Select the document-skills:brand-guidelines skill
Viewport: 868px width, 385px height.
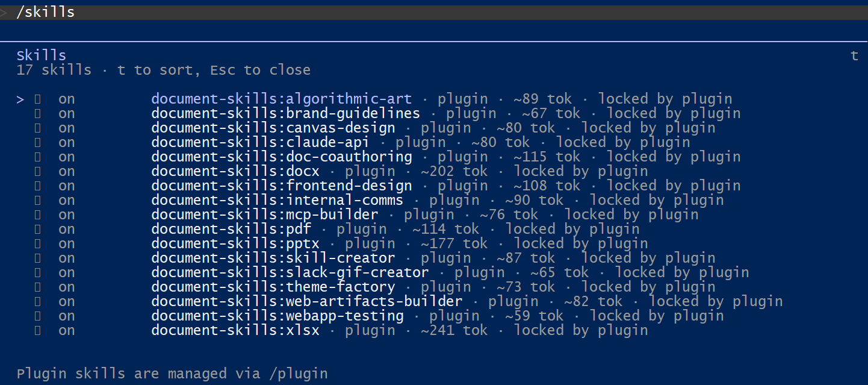click(x=285, y=113)
